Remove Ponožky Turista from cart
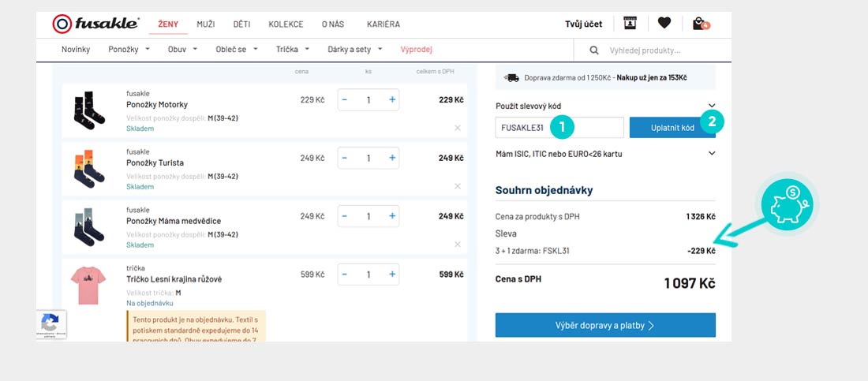The width and height of the screenshot is (868, 381). coord(458,186)
